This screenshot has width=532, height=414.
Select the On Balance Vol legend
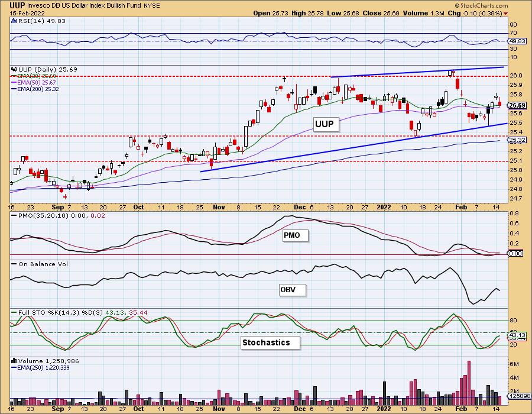click(x=40, y=264)
